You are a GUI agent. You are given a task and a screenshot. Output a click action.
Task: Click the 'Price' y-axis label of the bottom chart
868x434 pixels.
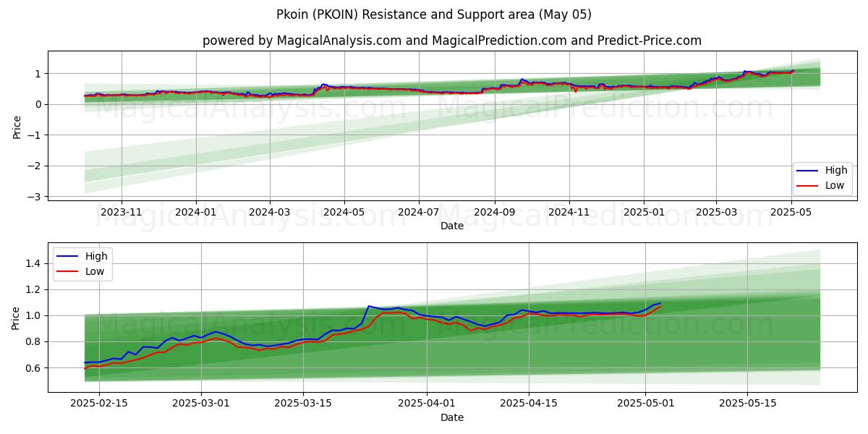coord(17,318)
